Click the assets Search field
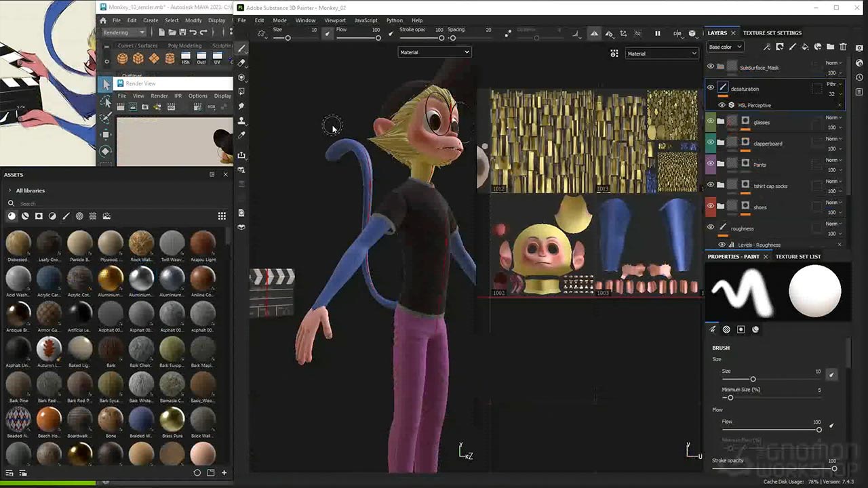This screenshot has height=488, width=868. pyautogui.click(x=102, y=203)
